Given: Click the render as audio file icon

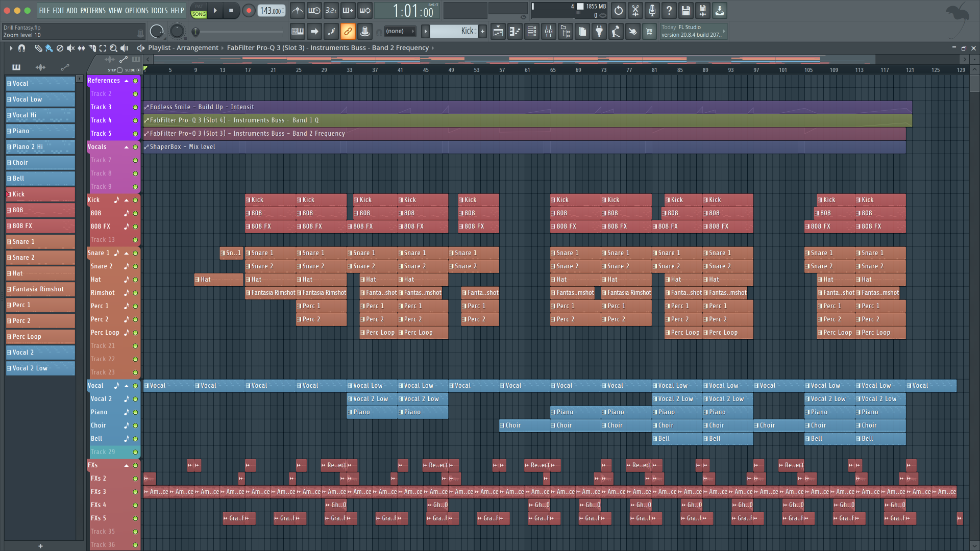Looking at the screenshot, I should pyautogui.click(x=703, y=10).
